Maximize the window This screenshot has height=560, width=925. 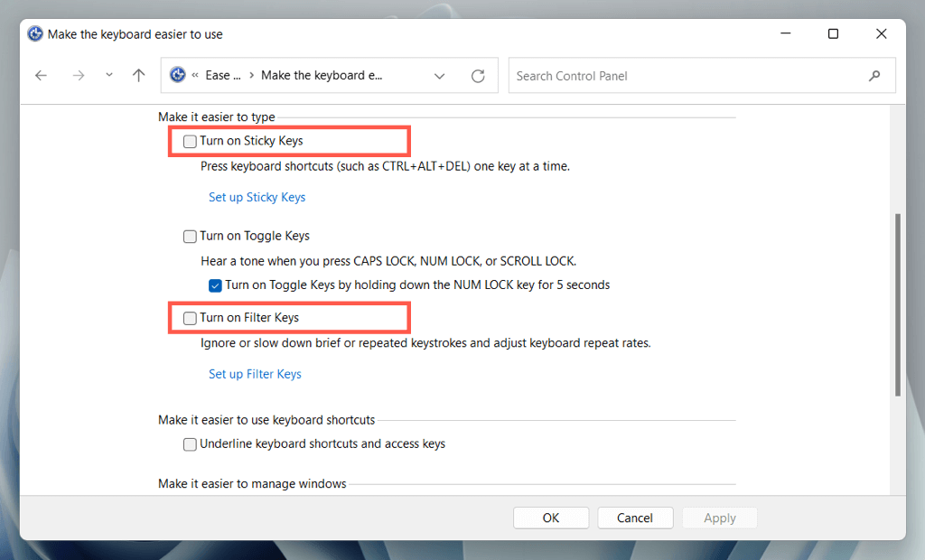pyautogui.click(x=833, y=33)
